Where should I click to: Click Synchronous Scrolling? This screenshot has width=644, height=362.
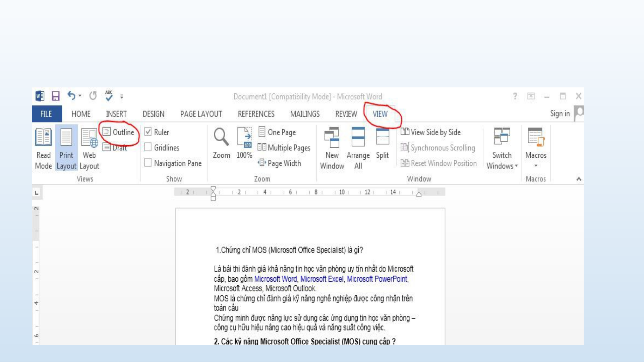pyautogui.click(x=438, y=148)
